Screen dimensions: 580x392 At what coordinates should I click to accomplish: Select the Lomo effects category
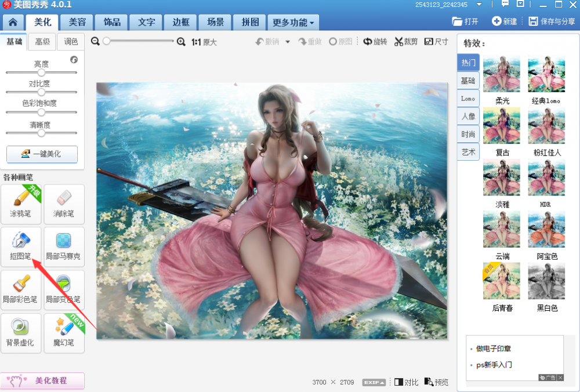pyautogui.click(x=468, y=99)
